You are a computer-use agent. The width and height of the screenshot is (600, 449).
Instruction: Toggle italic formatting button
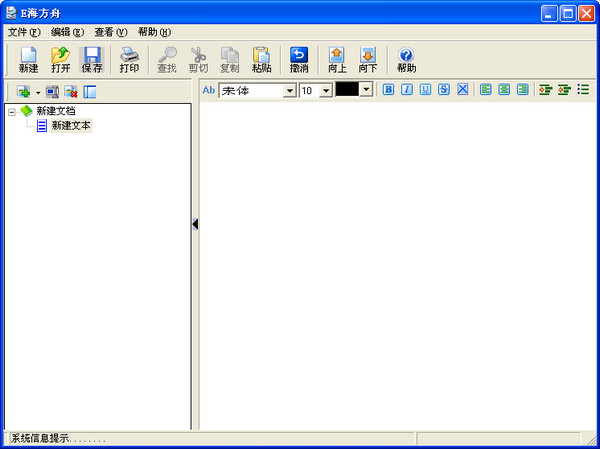click(x=407, y=90)
